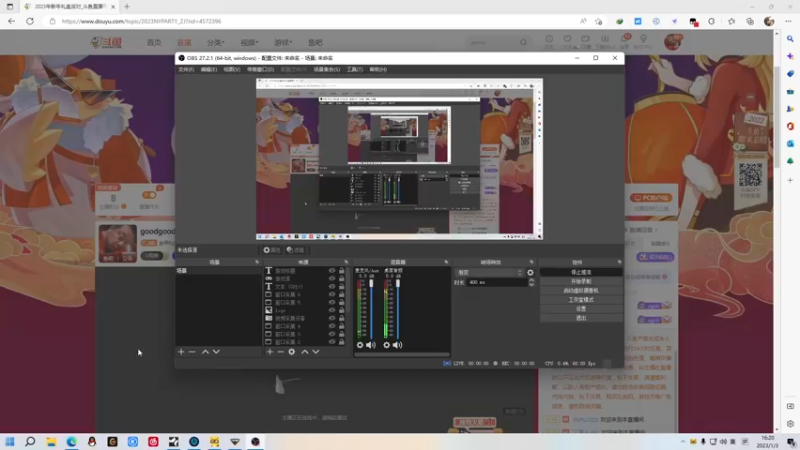800x450 pixels.
Task: Open Microsoft Edge from the taskbar
Action: coord(71,441)
